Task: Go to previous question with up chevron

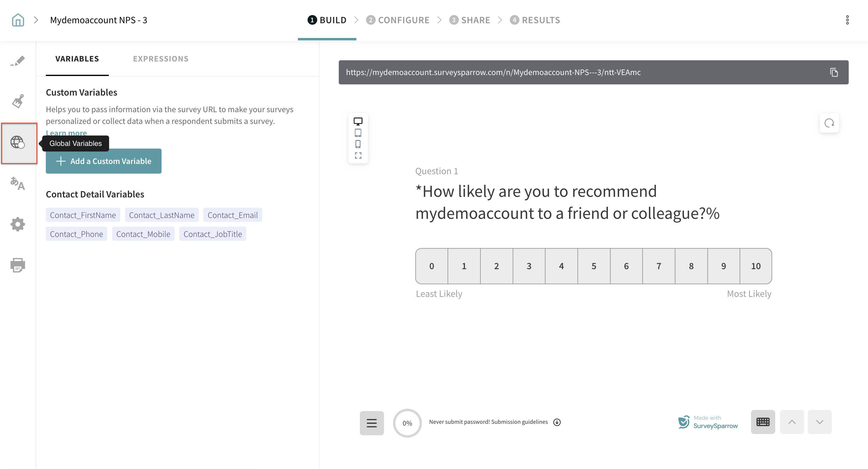Action: 792,422
